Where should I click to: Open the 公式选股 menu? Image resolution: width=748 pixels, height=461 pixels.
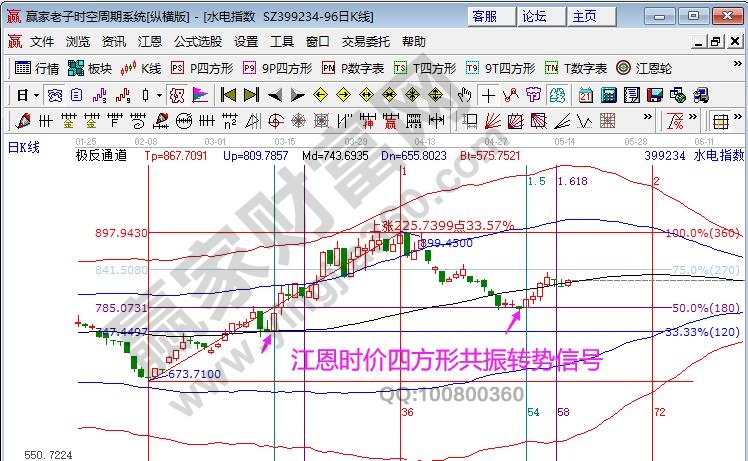pos(198,42)
